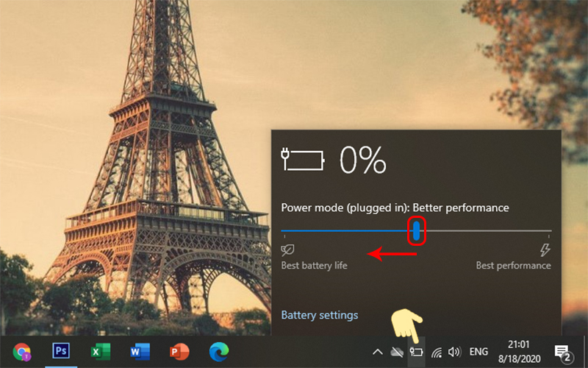The width and height of the screenshot is (588, 368).
Task: Click the OneDrive cloud tray icon
Action: coord(398,353)
